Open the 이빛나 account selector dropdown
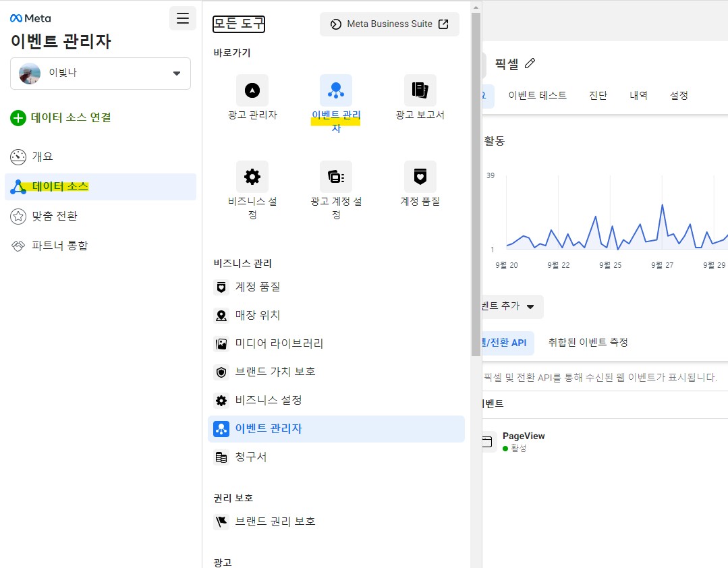This screenshot has width=728, height=568. coord(100,74)
